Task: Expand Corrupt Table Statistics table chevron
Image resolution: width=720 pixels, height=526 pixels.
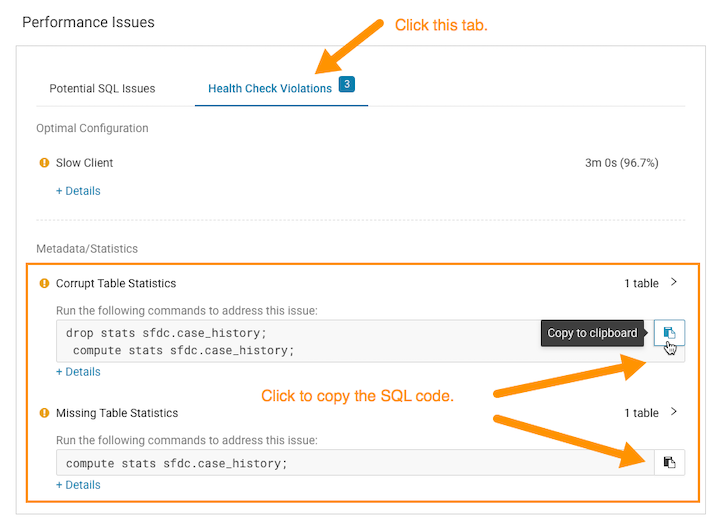Action: coord(674,283)
